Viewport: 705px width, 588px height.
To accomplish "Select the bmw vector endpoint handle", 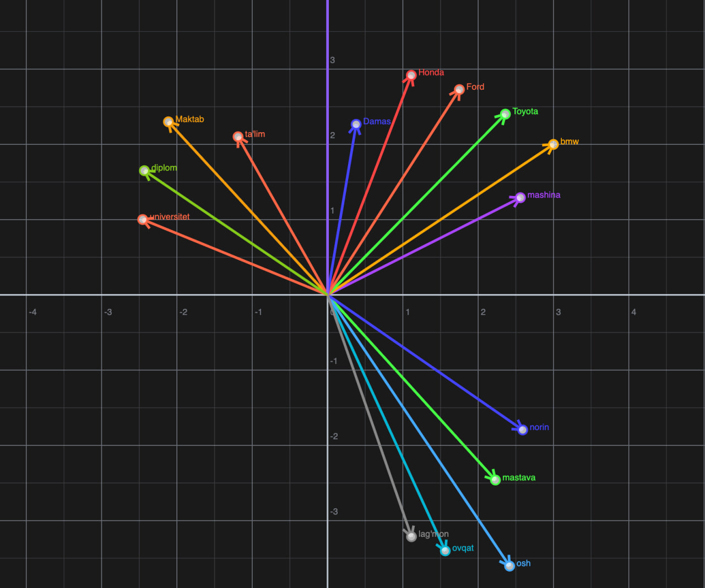I will pos(554,144).
